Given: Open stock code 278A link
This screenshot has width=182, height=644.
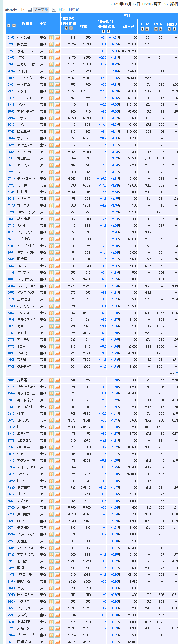Looking at the screenshot, I should (x=11, y=179).
